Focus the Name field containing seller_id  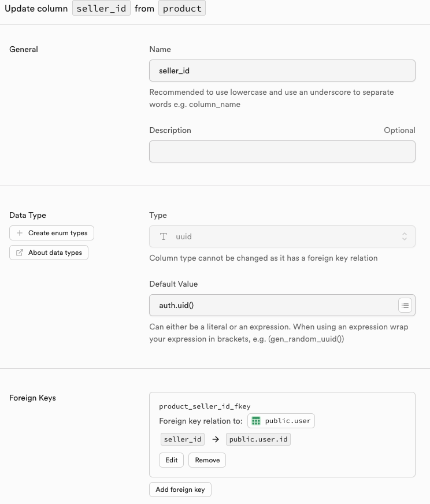282,71
